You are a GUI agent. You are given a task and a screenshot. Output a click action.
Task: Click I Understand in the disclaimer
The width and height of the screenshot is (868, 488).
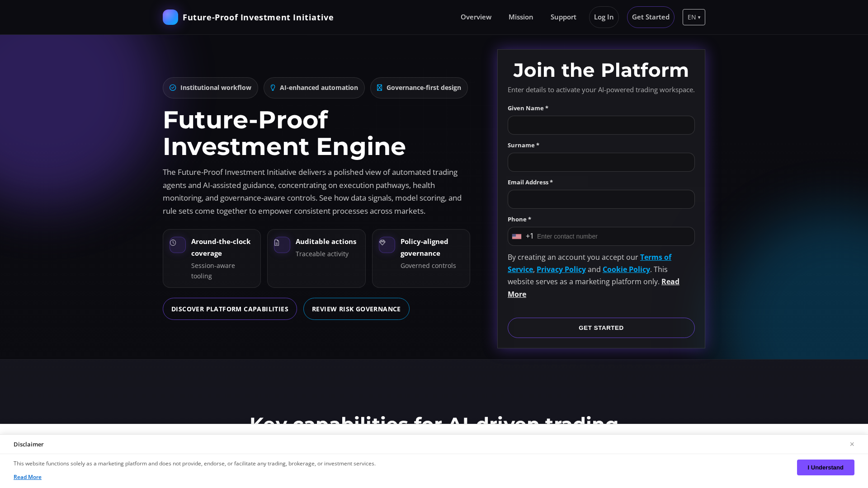tap(826, 468)
